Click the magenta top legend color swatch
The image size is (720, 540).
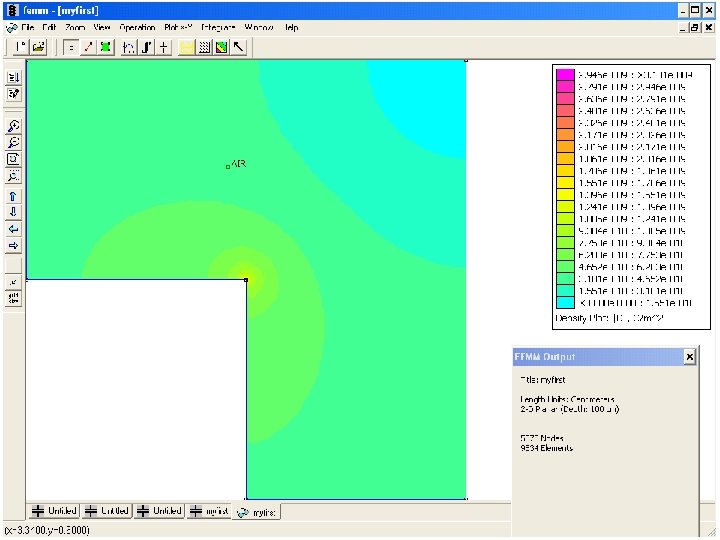pyautogui.click(x=565, y=74)
